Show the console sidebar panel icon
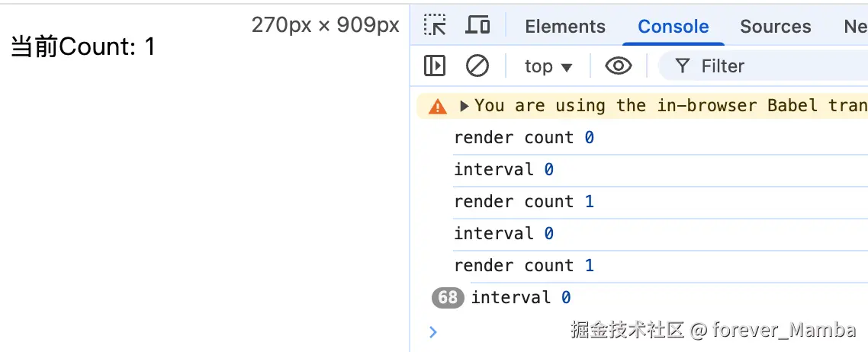The width and height of the screenshot is (868, 352). click(435, 66)
